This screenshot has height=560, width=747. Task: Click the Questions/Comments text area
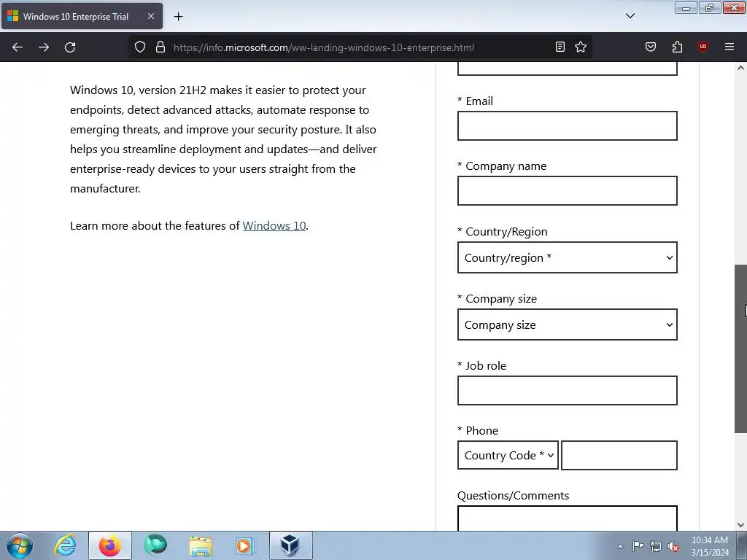click(567, 518)
